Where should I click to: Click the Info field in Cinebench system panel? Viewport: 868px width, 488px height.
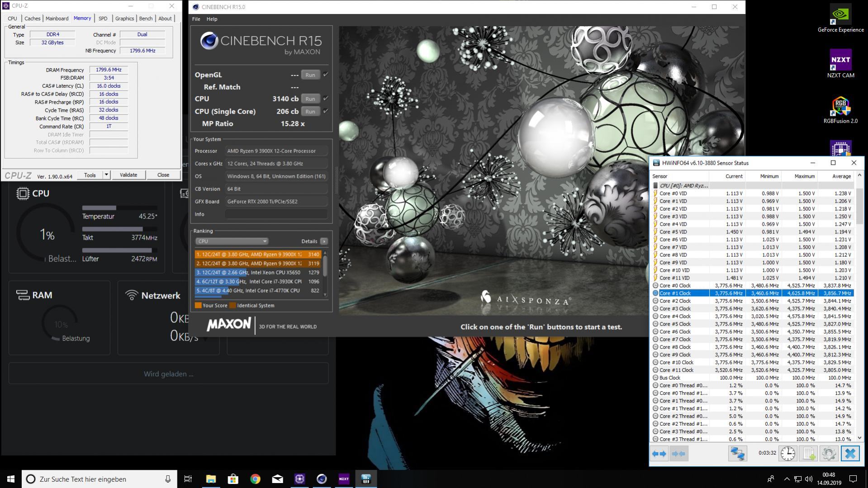pyautogui.click(x=276, y=214)
